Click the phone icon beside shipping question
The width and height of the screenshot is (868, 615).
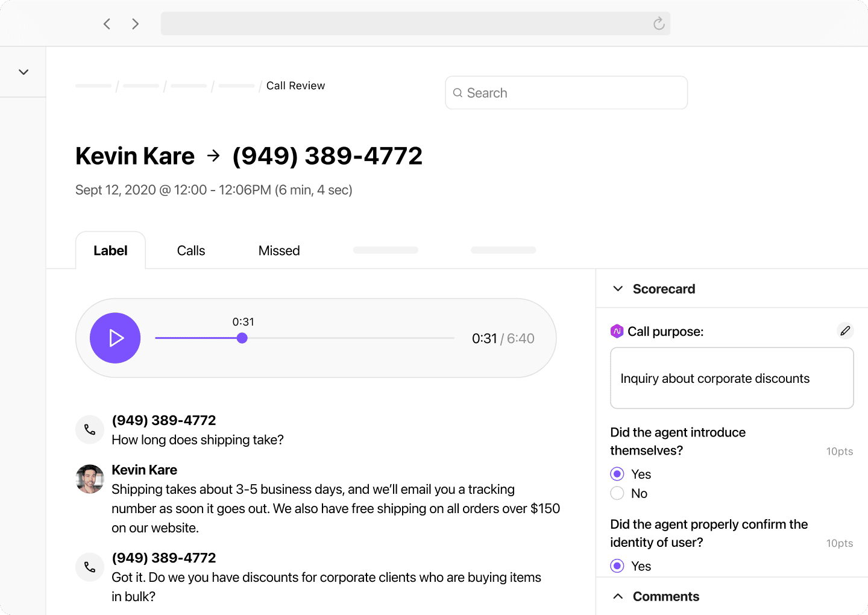click(90, 429)
